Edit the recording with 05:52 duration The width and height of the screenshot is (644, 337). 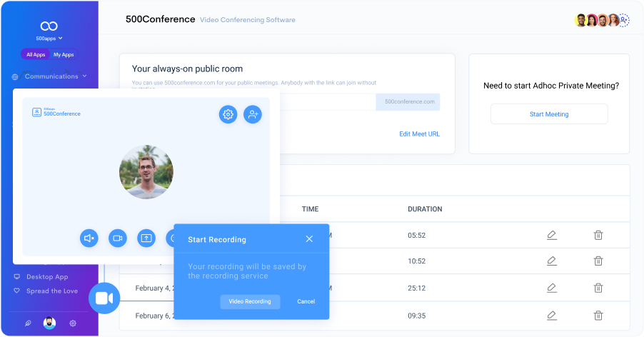[x=551, y=235]
